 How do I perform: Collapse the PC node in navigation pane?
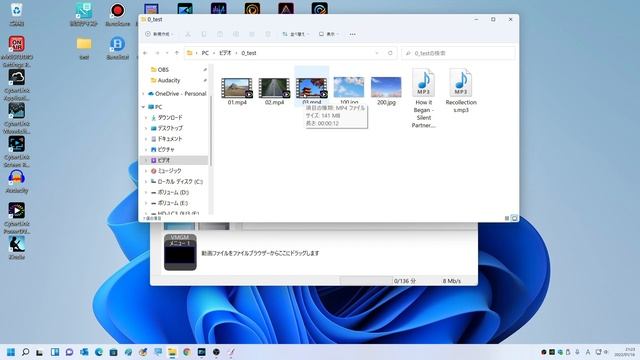click(x=144, y=107)
